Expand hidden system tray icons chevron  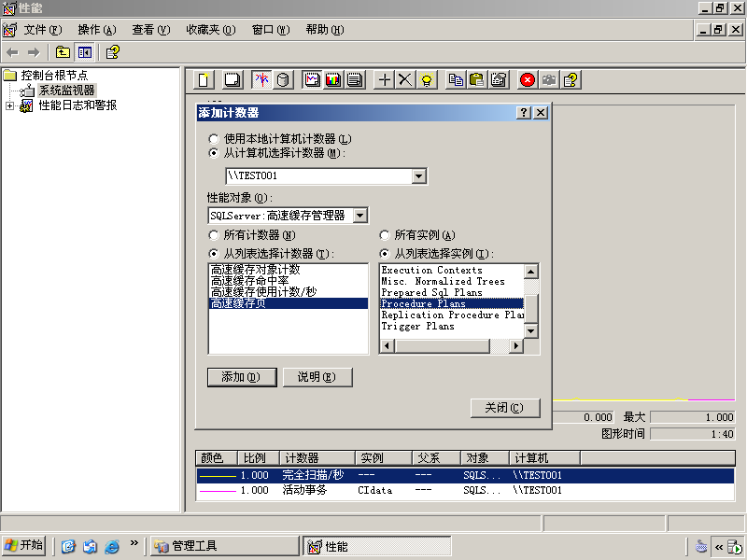pos(718,547)
